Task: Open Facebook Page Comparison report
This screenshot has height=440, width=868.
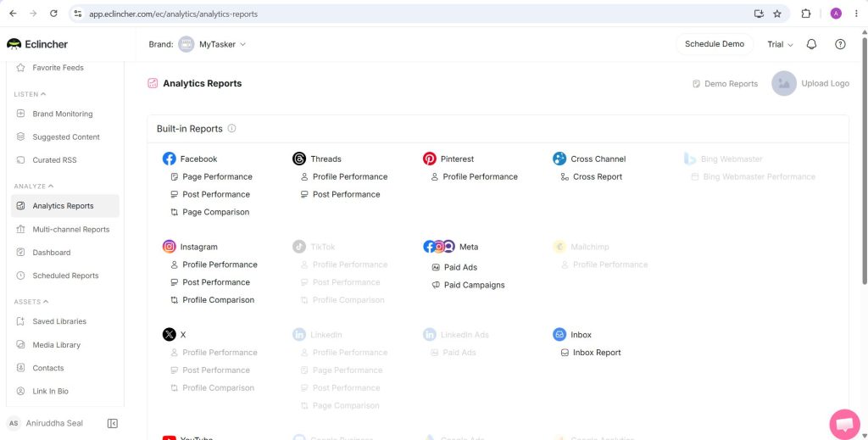Action: 210,212
